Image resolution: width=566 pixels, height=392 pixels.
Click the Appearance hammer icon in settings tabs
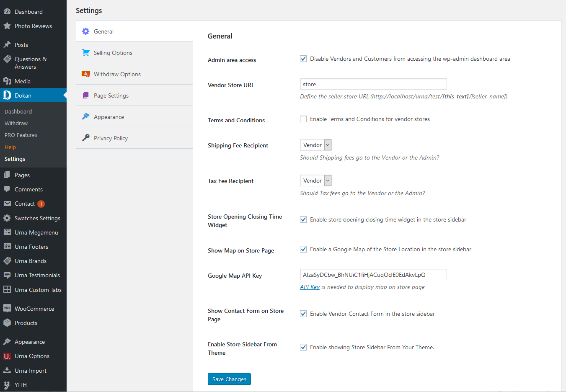coord(86,116)
